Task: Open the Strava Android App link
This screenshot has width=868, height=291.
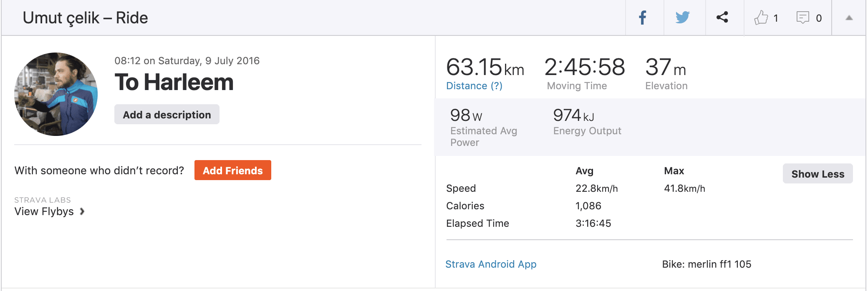Action: [491, 264]
